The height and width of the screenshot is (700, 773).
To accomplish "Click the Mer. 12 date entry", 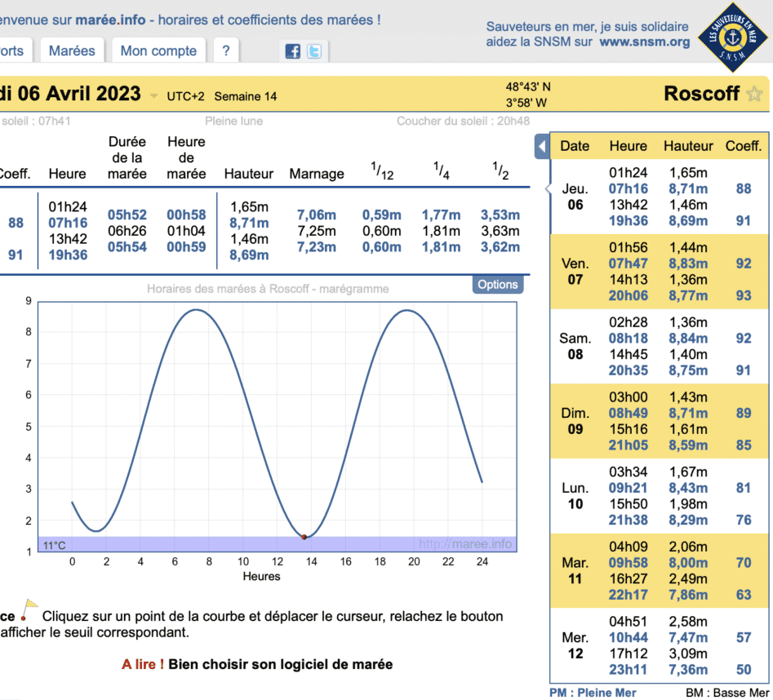I will click(x=575, y=645).
